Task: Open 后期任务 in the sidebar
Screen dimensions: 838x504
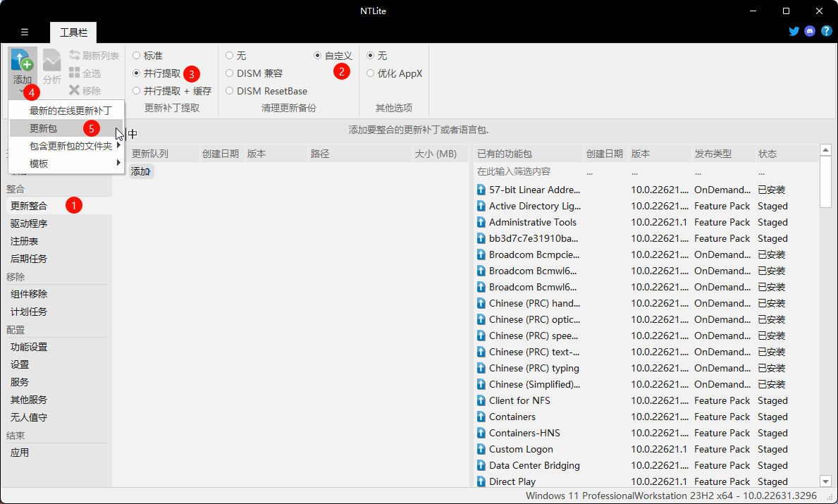Action: click(x=29, y=259)
